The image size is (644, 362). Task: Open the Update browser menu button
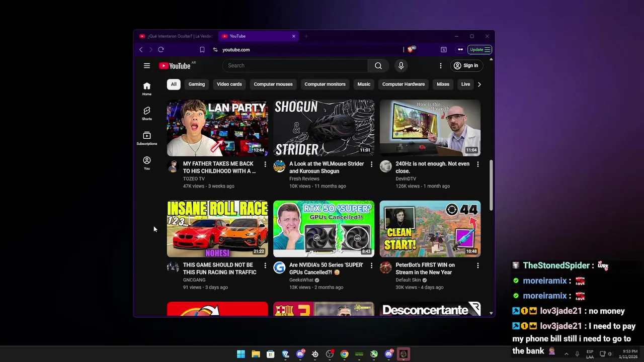click(x=480, y=50)
